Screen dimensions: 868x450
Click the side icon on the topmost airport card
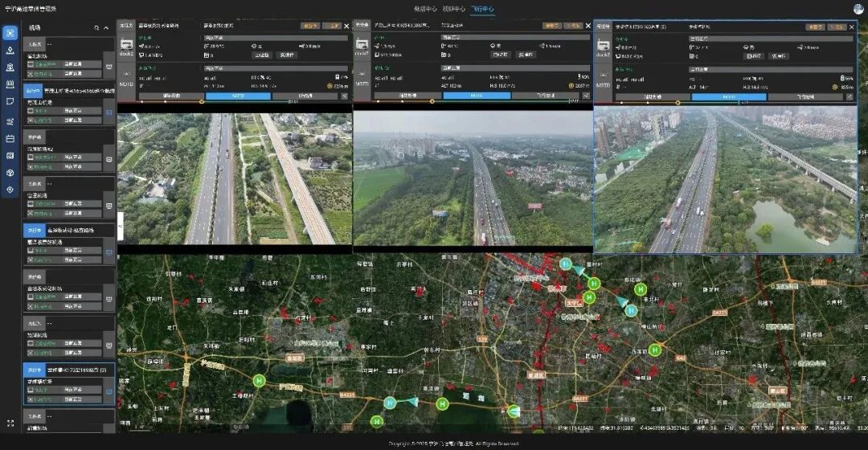109,67
